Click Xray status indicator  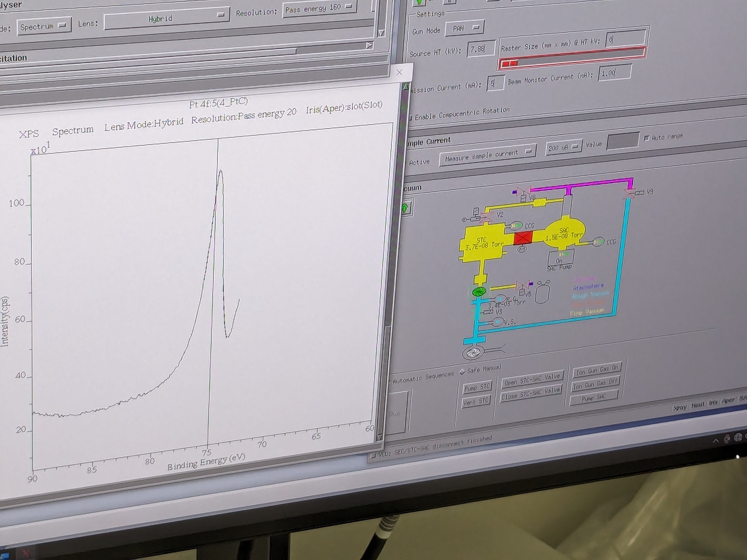pyautogui.click(x=680, y=407)
